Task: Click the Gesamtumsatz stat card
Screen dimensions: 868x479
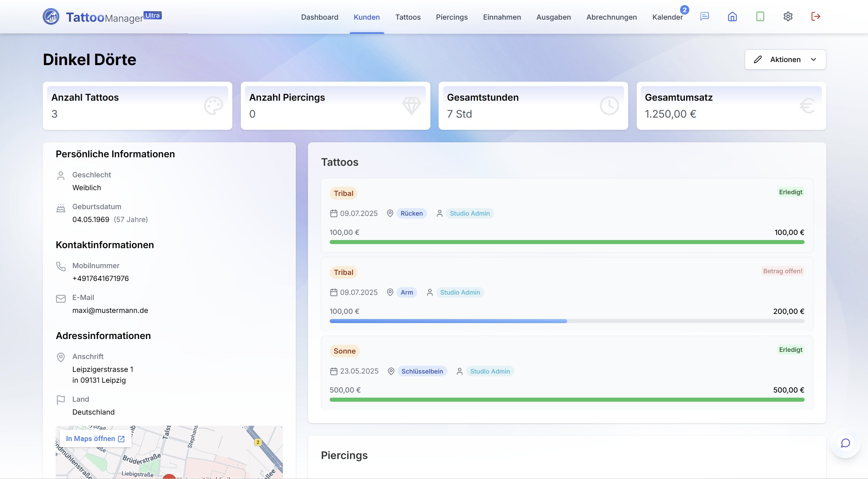Action: click(x=731, y=106)
